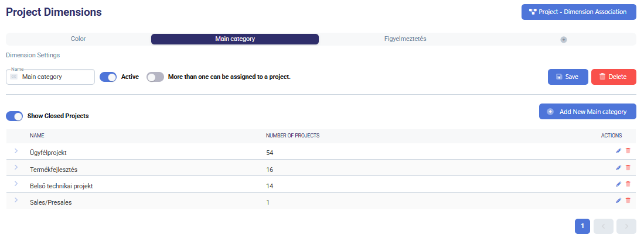Click pencil icon for Termékfejlesztés
Screen dimensions: 644x238
[x=618, y=168]
